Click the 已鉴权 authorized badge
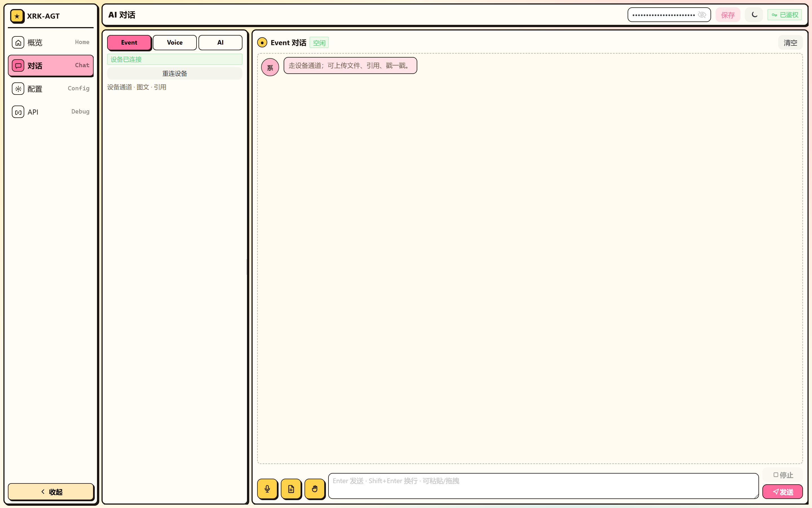The height and width of the screenshot is (508, 812). point(785,15)
